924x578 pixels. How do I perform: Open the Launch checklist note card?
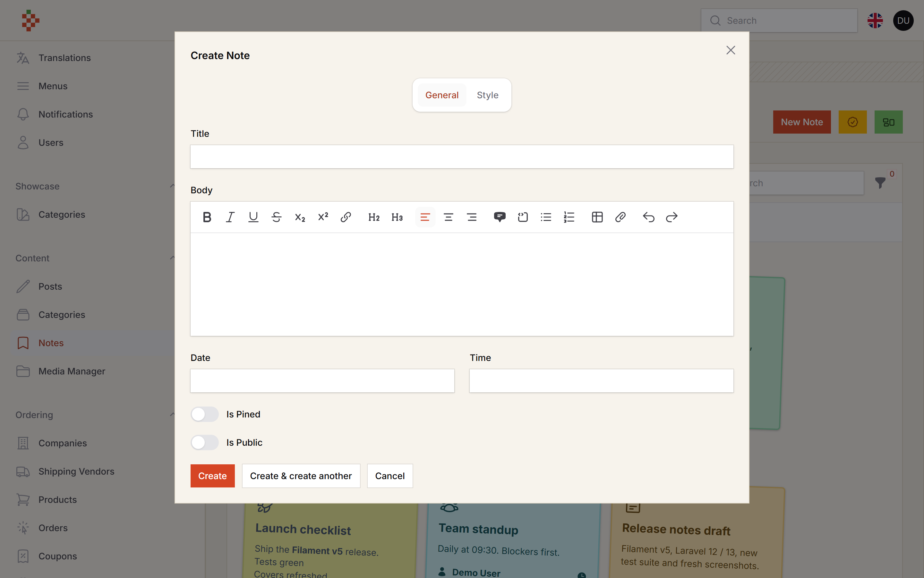[x=330, y=540]
